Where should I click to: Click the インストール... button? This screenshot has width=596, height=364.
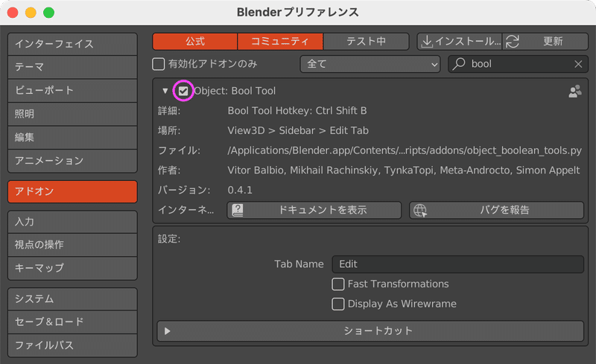point(460,42)
